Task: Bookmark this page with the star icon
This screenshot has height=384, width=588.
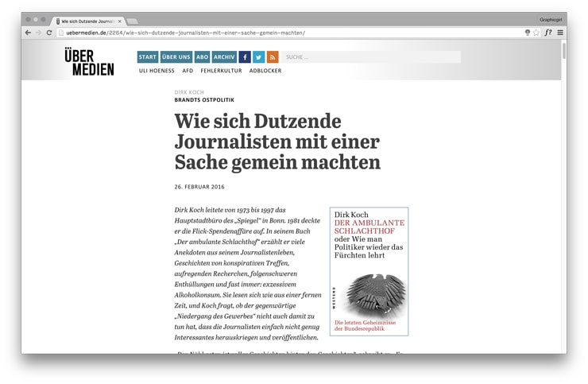Action: coord(536,33)
